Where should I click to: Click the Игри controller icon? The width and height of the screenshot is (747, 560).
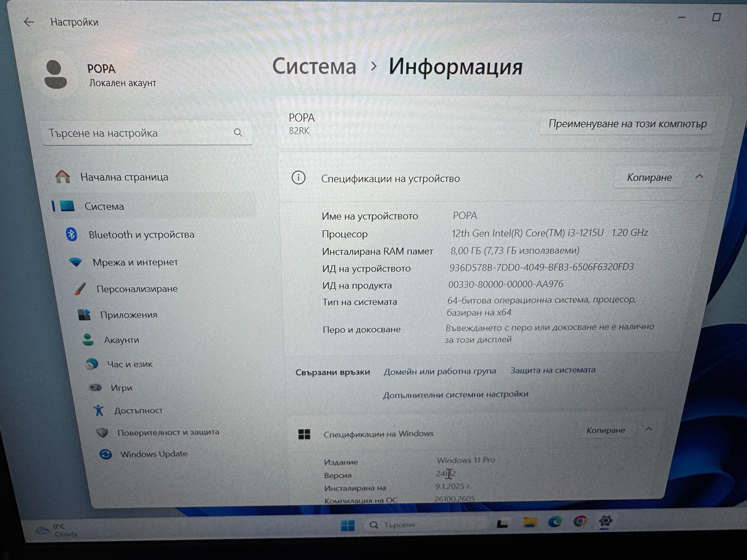95,388
